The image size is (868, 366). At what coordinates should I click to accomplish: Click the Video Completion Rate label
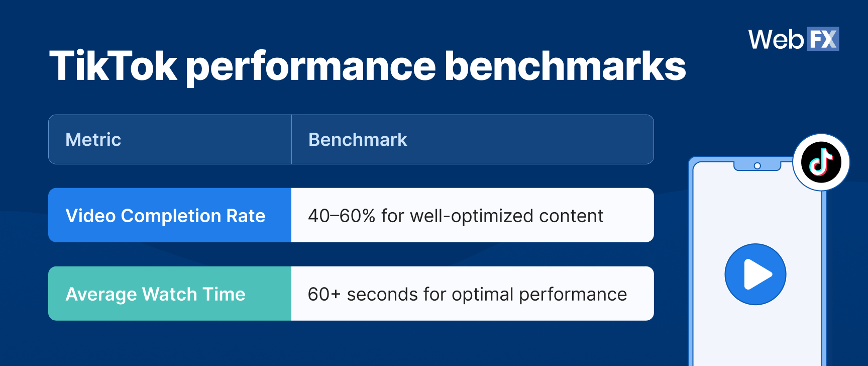pyautogui.click(x=165, y=216)
